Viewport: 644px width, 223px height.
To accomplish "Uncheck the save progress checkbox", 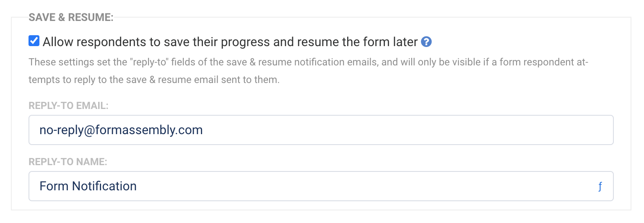I will [34, 41].
